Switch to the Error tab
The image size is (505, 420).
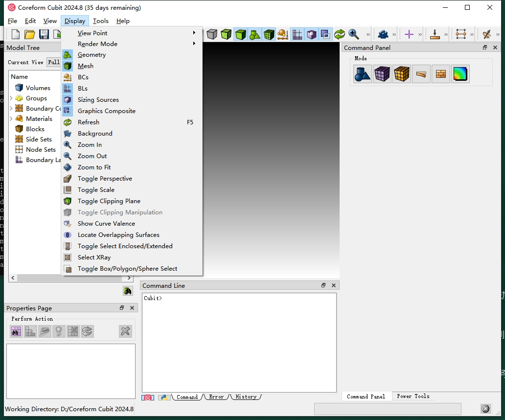(x=216, y=397)
